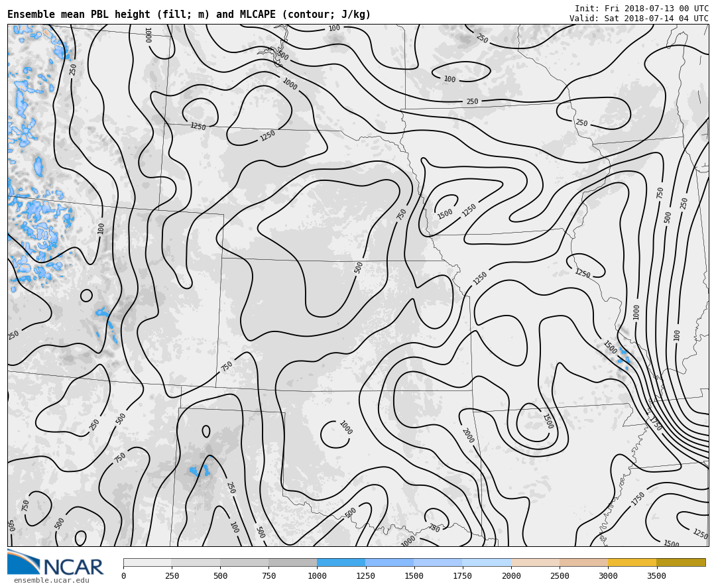The width and height of the screenshot is (716, 588).
Task: Select the Valid time text line
Action: coord(638,19)
